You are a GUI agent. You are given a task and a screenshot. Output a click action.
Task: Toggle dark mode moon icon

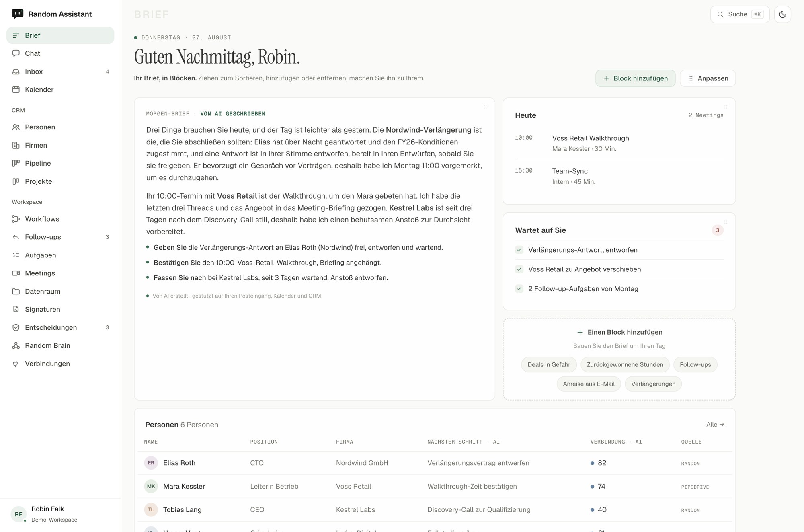pos(782,14)
